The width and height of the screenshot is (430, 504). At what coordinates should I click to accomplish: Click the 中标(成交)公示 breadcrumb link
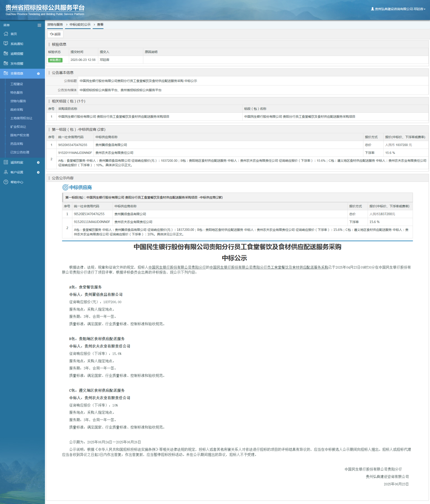[80, 25]
